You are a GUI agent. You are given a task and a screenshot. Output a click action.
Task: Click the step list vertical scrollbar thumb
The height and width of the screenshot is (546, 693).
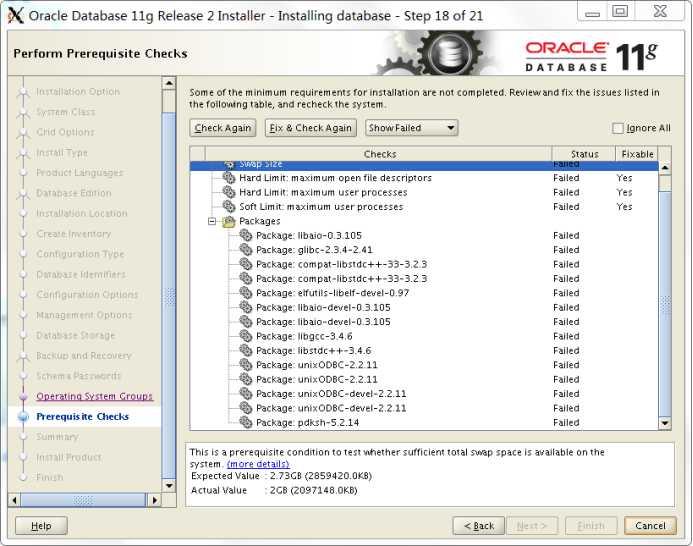pyautogui.click(x=169, y=295)
